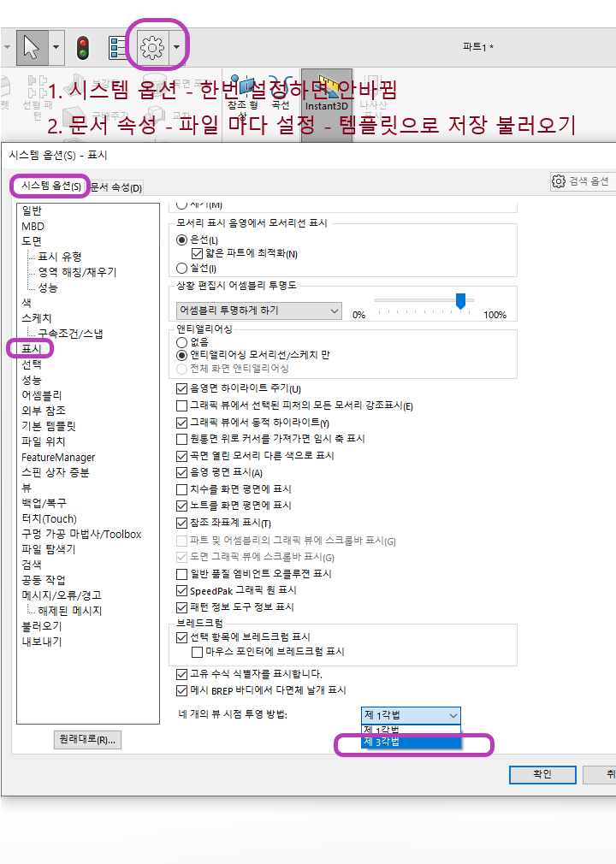
Task: Select 표시 유형 under 도면
Action: 60,257
